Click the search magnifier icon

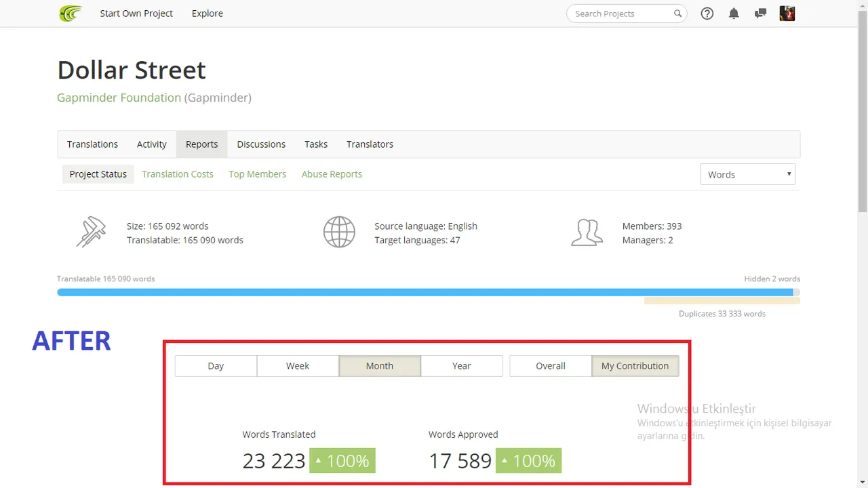pos(677,14)
